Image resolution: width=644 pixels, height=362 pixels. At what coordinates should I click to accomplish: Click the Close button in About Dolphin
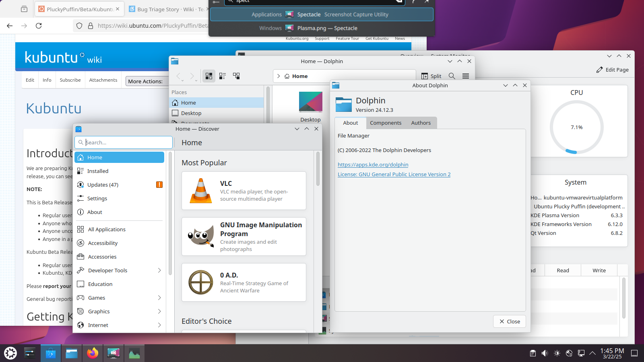[510, 321]
